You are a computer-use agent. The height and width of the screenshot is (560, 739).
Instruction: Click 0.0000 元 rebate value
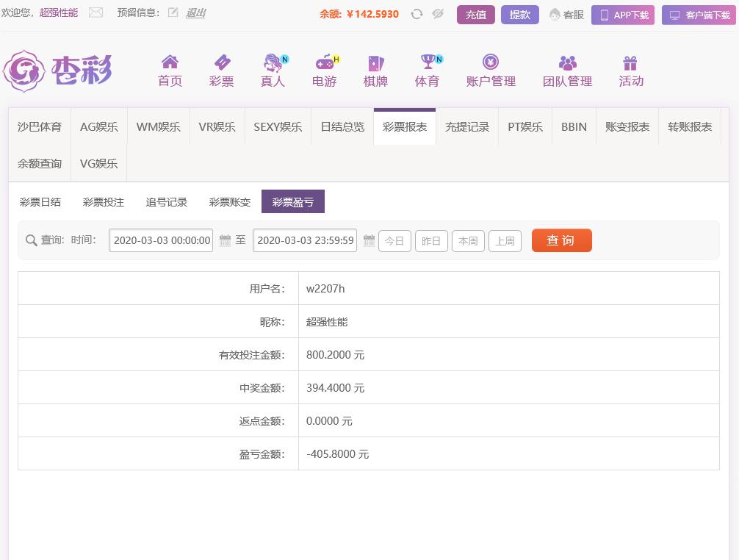click(x=329, y=421)
